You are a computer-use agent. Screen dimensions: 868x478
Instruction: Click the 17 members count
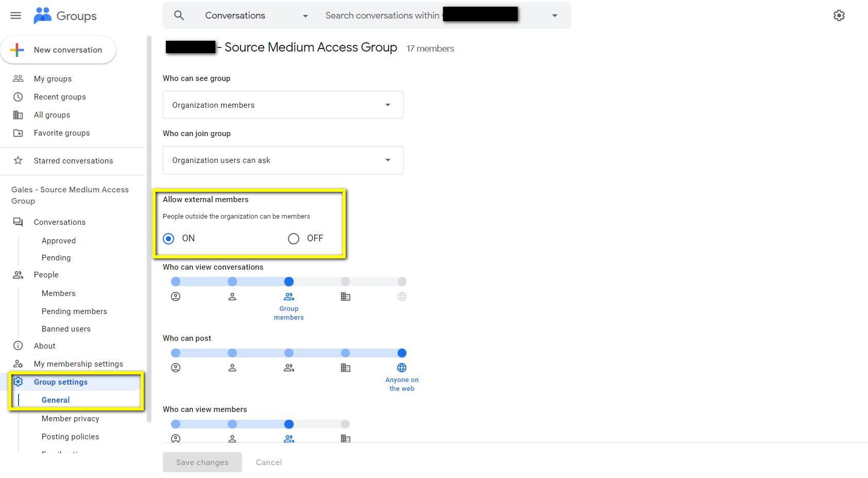click(430, 48)
